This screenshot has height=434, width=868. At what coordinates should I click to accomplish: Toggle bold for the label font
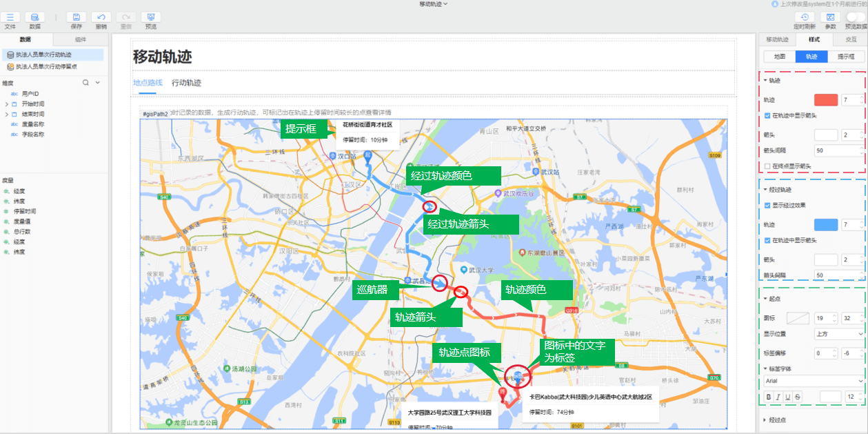(769, 397)
